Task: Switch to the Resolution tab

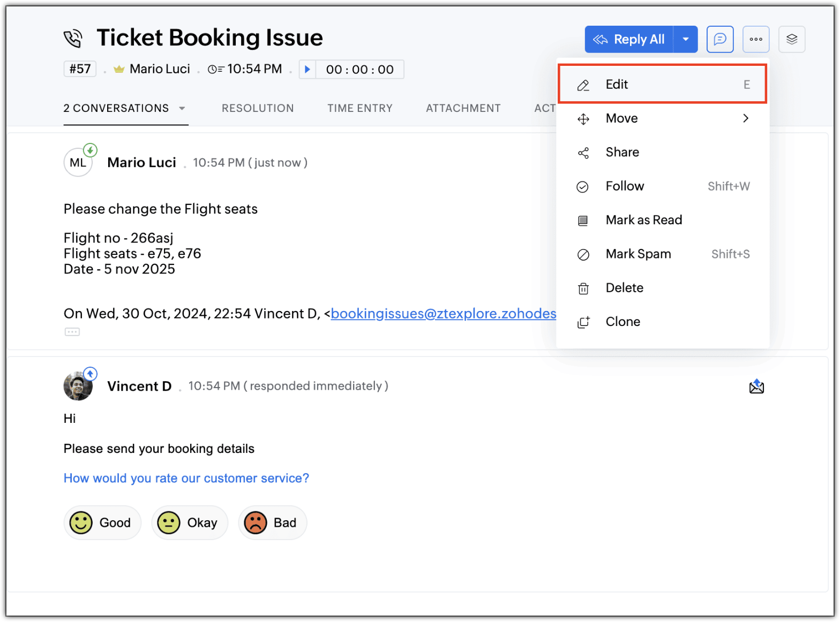Action: [258, 108]
